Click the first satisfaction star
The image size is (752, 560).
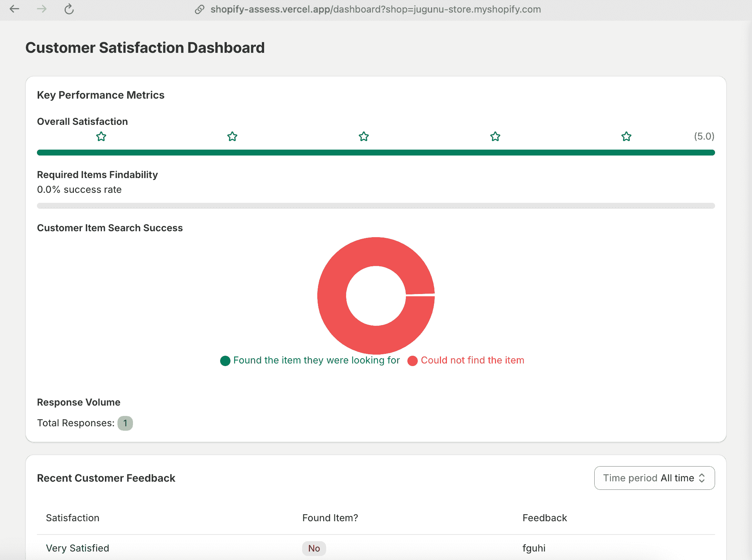pyautogui.click(x=101, y=137)
